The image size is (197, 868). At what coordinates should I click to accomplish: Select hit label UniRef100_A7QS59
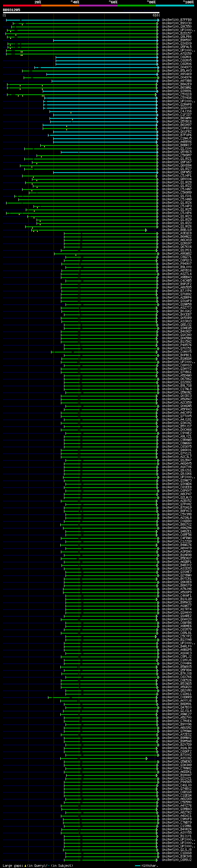177,54
